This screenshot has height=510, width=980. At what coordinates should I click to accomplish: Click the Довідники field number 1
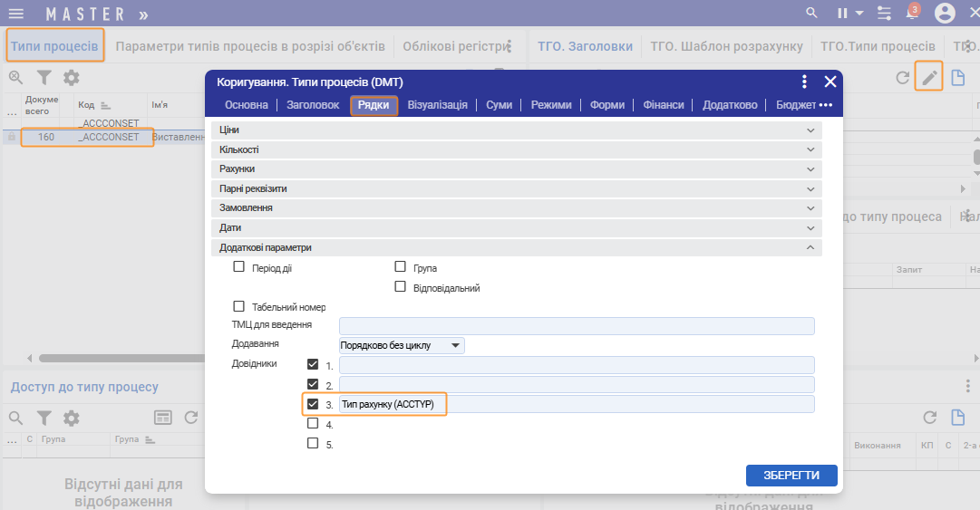coord(577,364)
